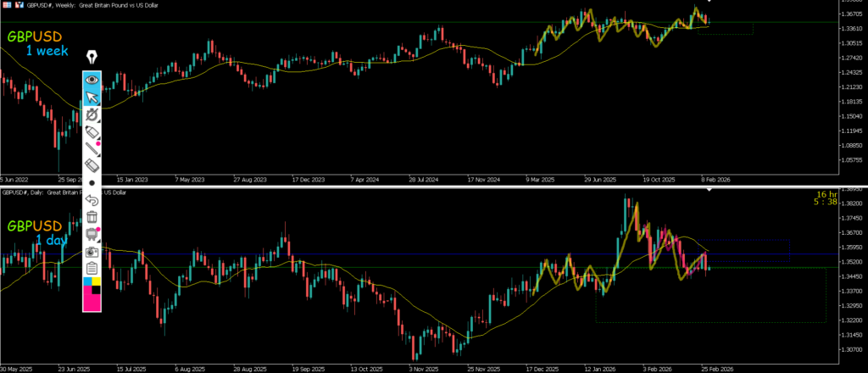Viewport: 868px width, 373px height.
Task: Select the straight line drawing tool
Action: [x=92, y=149]
